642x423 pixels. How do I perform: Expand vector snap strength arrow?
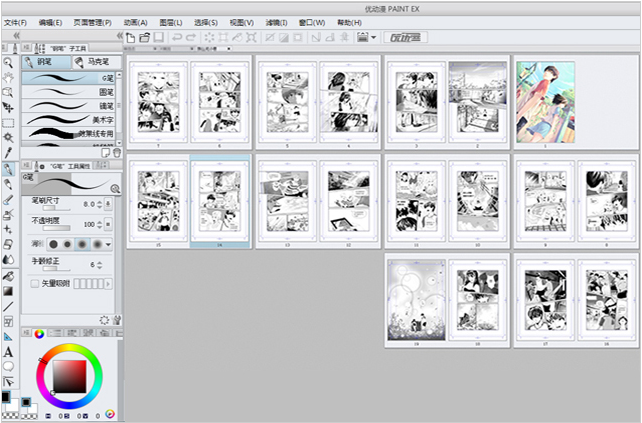click(108, 283)
